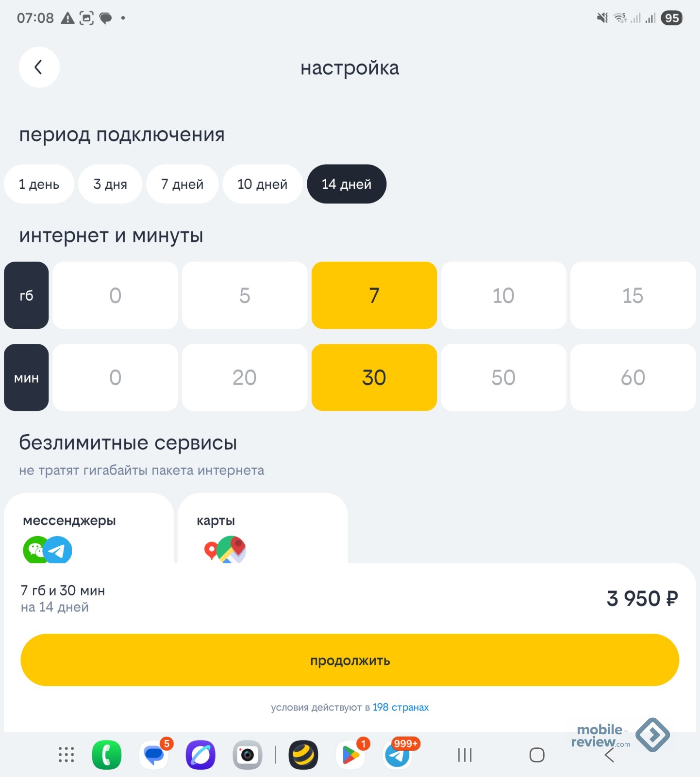Screen dimensions: 700x777
Task: Open the 198 странах link
Action: [x=400, y=707]
